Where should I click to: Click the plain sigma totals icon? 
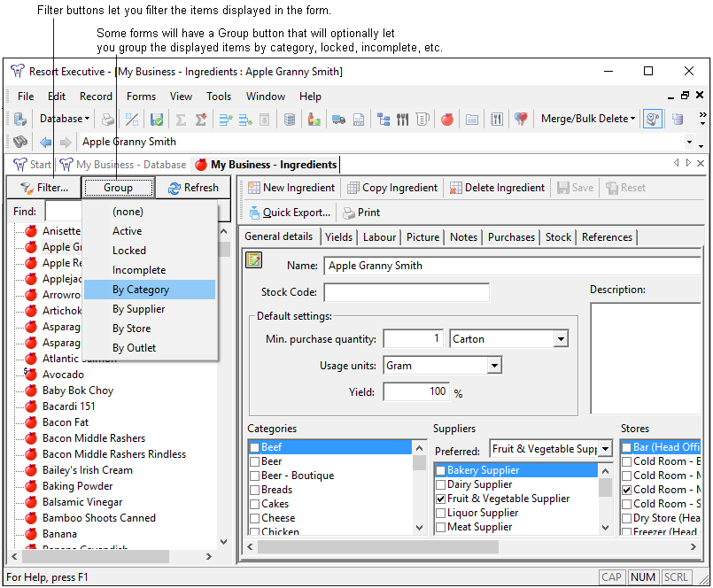(181, 120)
